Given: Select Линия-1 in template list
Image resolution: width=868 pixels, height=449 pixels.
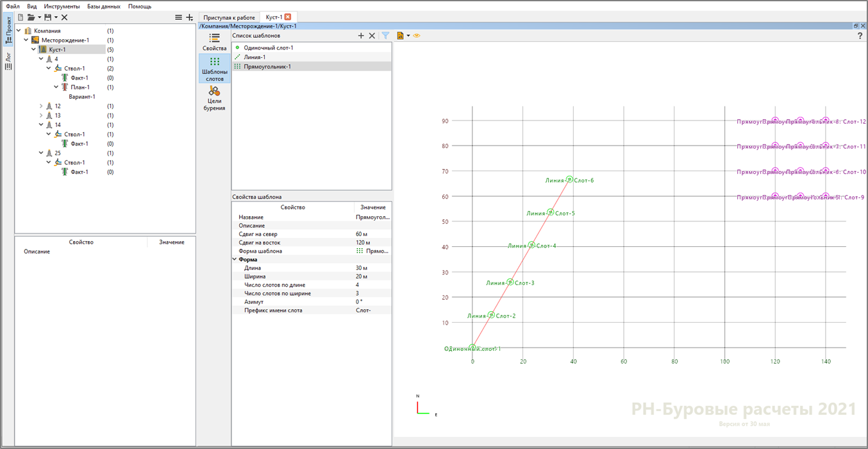Looking at the screenshot, I should (x=255, y=57).
